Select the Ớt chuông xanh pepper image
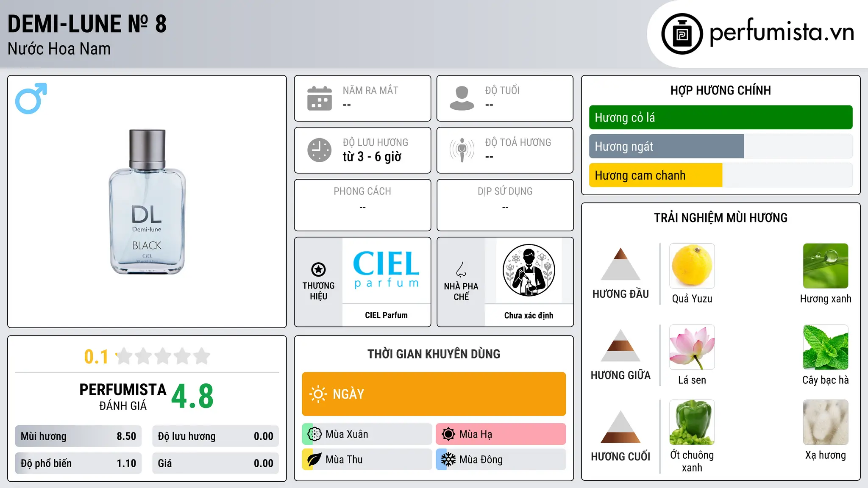 692,422
